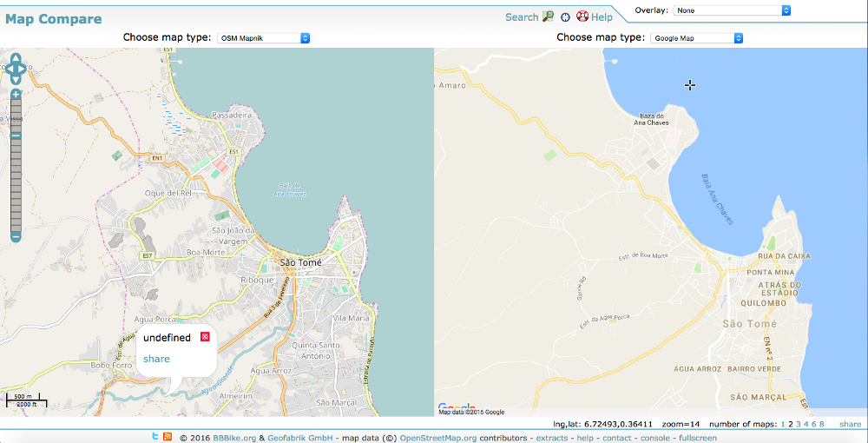Click the locate-me compass icon
This screenshot has height=443, width=868.
[565, 17]
